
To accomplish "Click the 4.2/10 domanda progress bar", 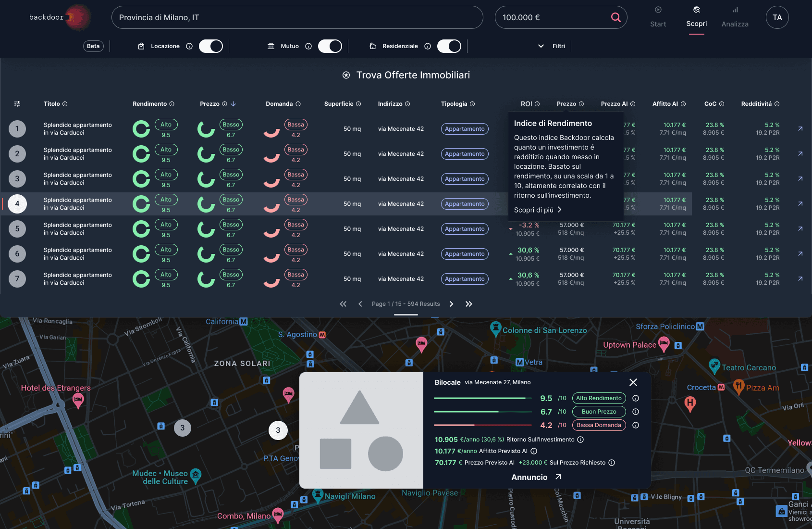I will tap(483, 425).
